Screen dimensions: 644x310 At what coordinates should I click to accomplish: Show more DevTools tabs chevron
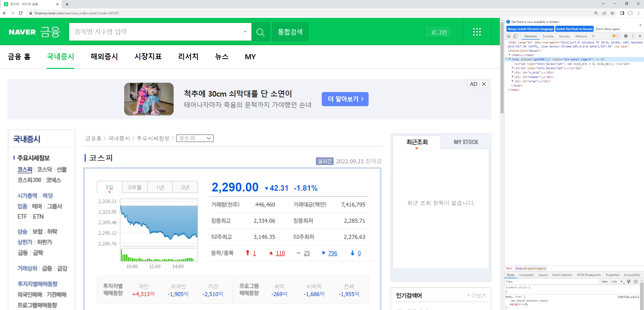click(x=593, y=36)
